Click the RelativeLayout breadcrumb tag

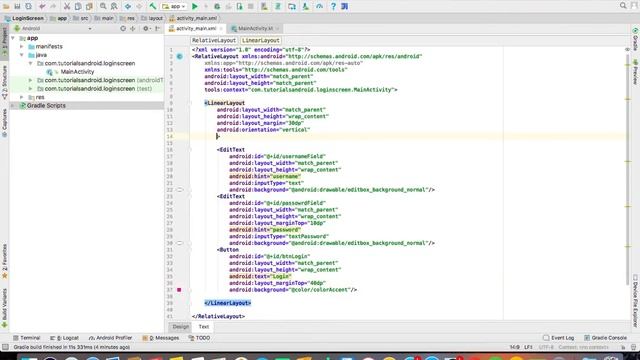(214, 40)
